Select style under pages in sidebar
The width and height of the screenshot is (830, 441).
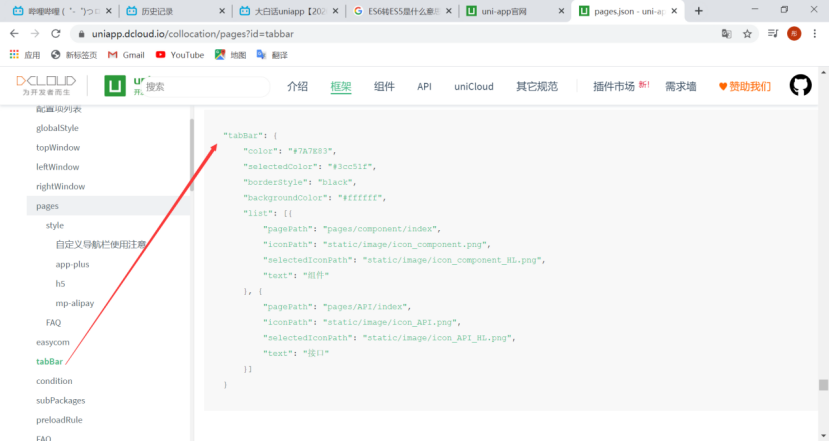(55, 225)
